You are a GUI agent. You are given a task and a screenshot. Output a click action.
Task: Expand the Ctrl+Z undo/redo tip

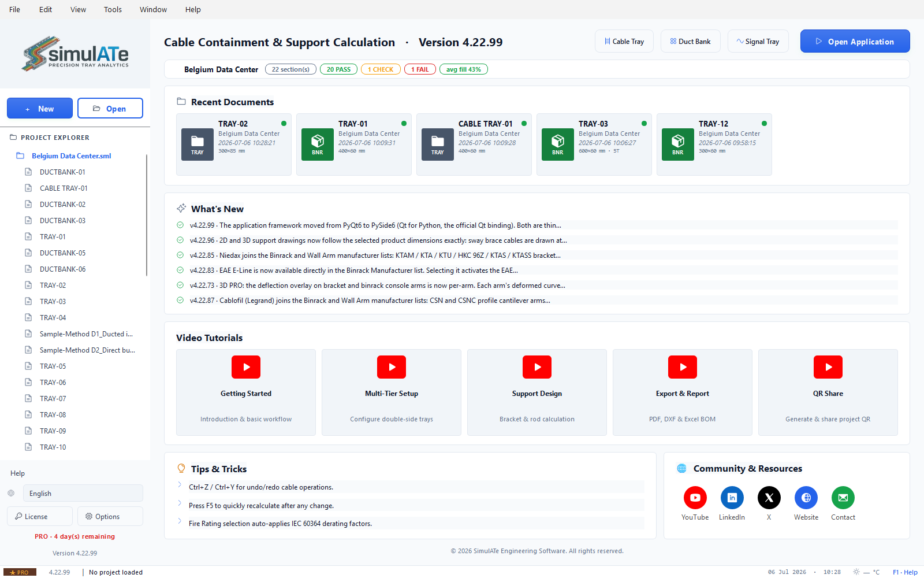coord(180,486)
